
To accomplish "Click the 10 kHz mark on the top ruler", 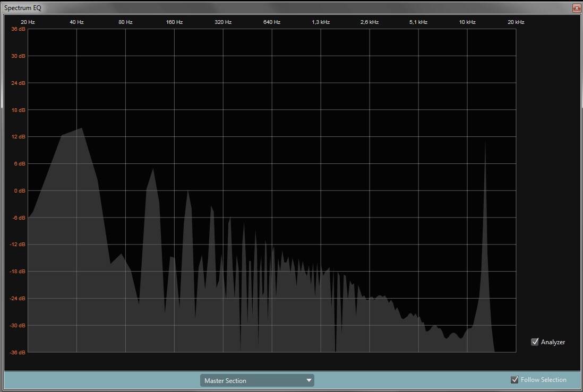I will [x=466, y=22].
